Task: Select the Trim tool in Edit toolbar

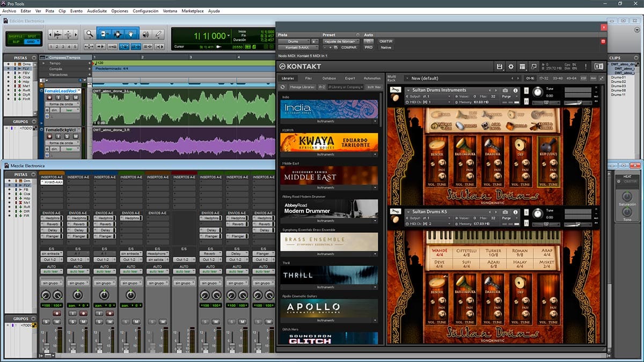Action: click(x=104, y=34)
